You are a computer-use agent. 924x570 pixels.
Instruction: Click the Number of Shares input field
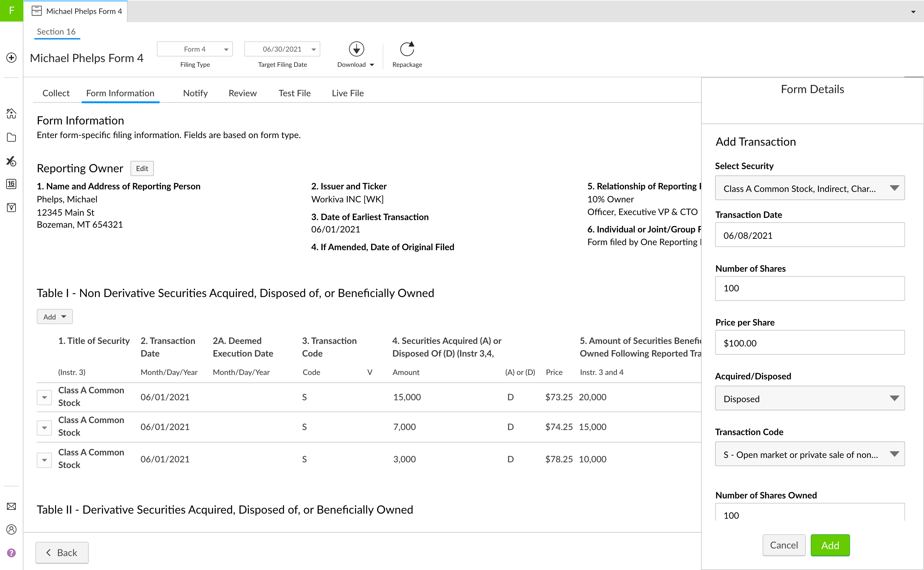click(810, 288)
